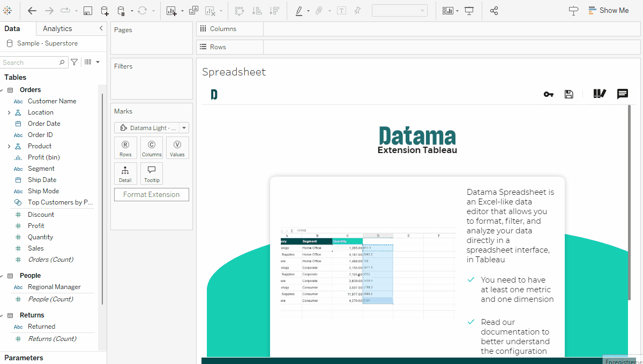Click the share workbook icon
Viewport: 643px width, 364px height.
[494, 11]
